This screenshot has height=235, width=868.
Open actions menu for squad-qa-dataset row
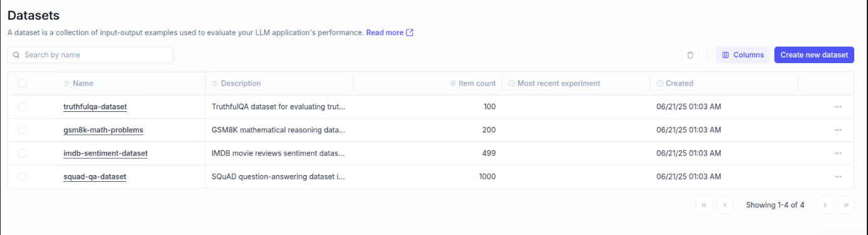tap(838, 177)
